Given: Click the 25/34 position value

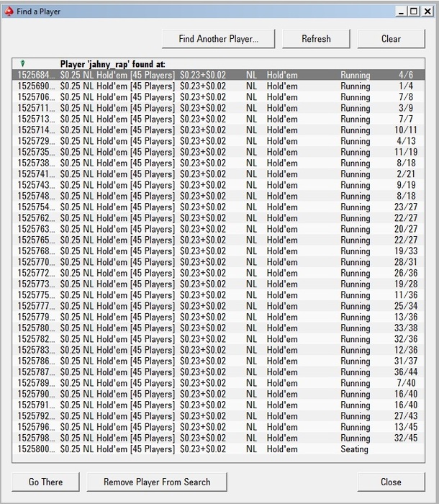Looking at the screenshot, I should point(406,306).
